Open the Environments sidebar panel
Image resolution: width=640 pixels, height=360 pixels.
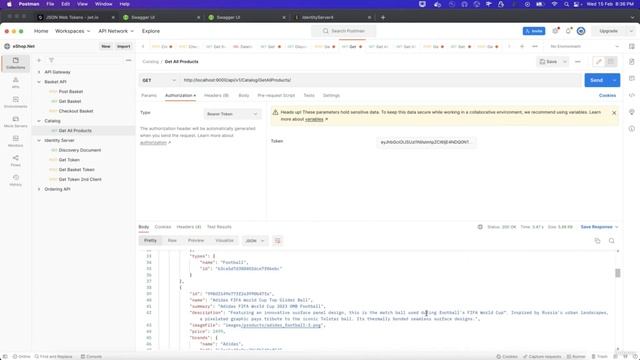tap(16, 102)
